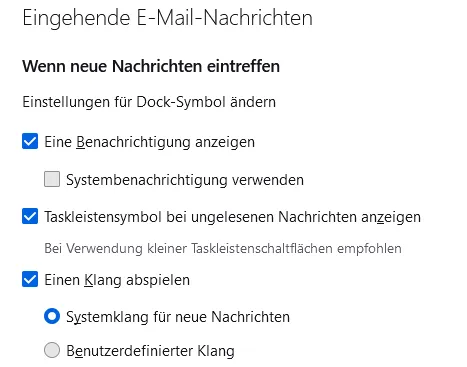Click the 'Taskleistensymbol bei ungelesenen Nachrichten anzeigen' label
Image resolution: width=467 pixels, height=367 pixels.
coord(233,217)
